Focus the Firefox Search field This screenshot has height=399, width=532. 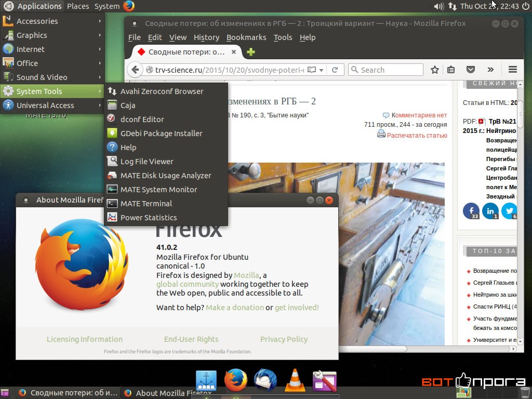tap(386, 70)
